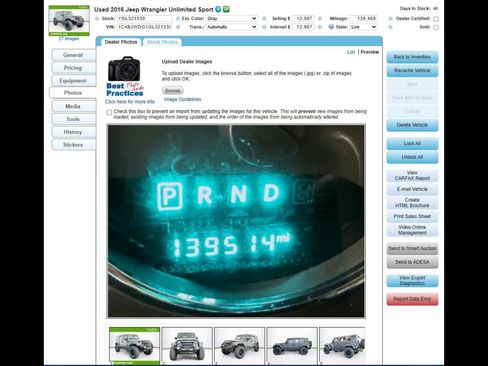The width and height of the screenshot is (488, 366).
Task: Click Send to ADESA button
Action: (x=412, y=262)
